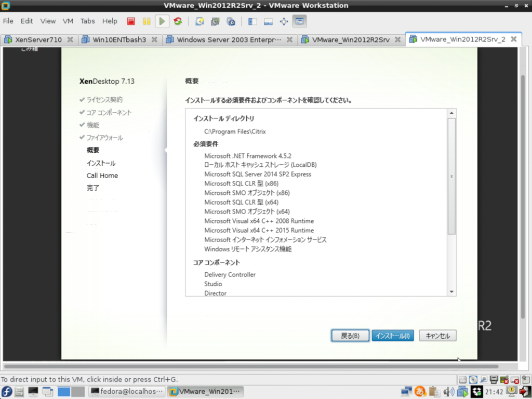Click the Revert to snapshot toolbar icon
The height and width of the screenshot is (399, 532).
tap(215, 21)
